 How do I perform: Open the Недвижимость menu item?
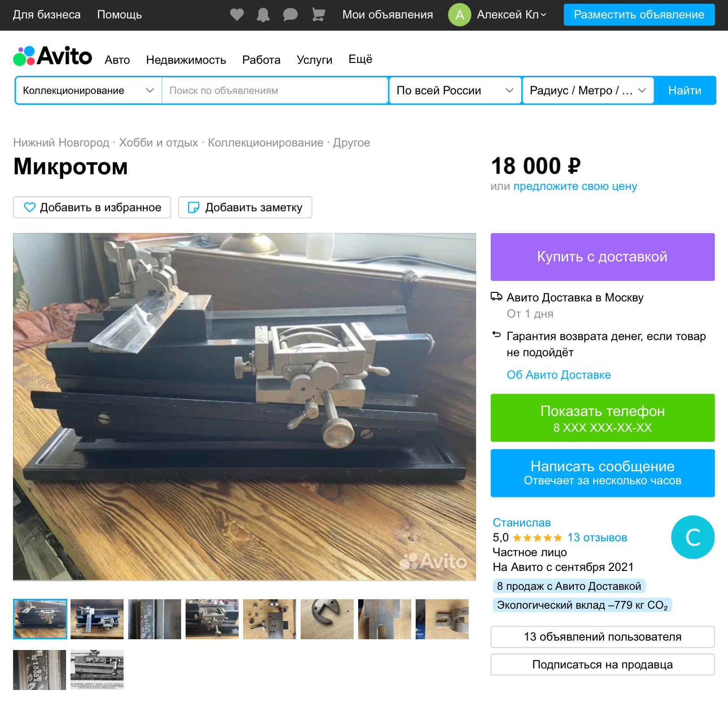coord(186,60)
